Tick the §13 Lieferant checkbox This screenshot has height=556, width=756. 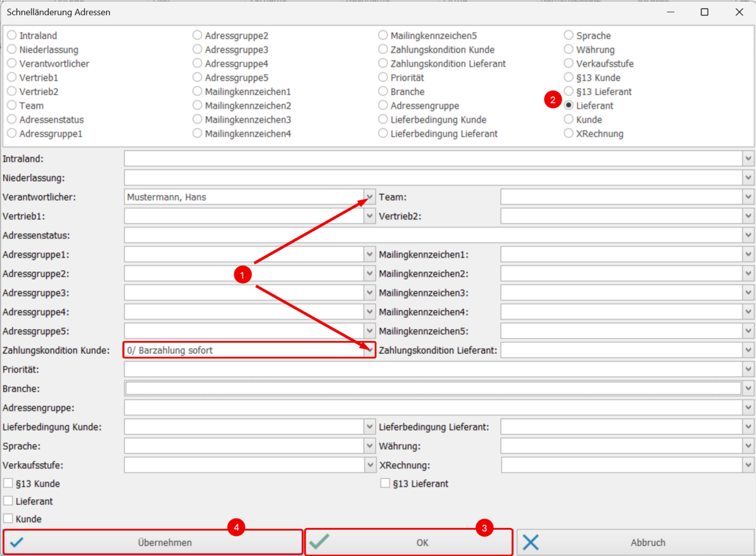pyautogui.click(x=385, y=483)
